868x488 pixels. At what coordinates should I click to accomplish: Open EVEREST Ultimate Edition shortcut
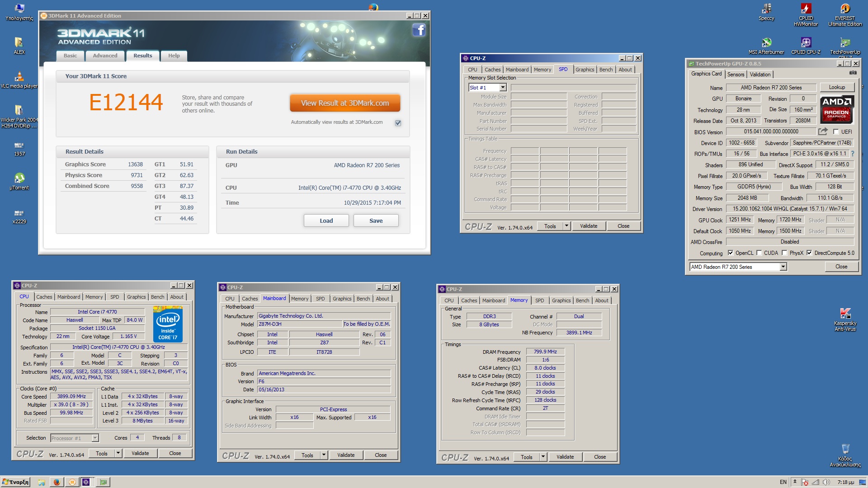click(845, 14)
